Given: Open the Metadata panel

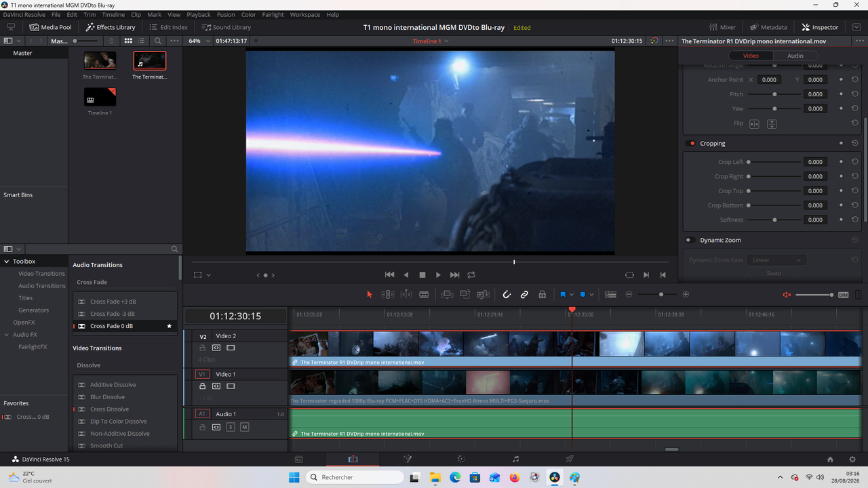Looking at the screenshot, I should click(x=768, y=27).
